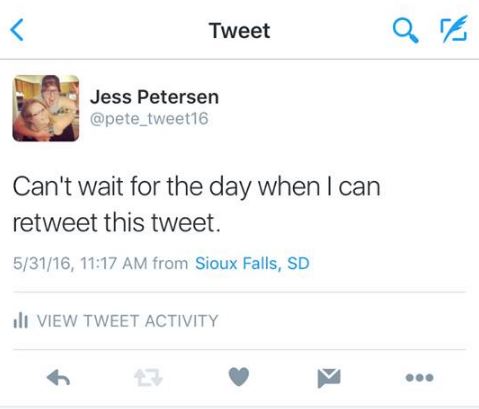Open the three-dot more options menu
479x409 pixels.
(x=420, y=378)
